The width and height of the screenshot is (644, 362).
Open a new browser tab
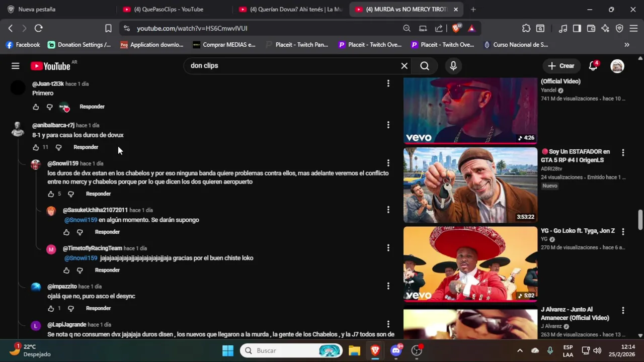click(473, 10)
